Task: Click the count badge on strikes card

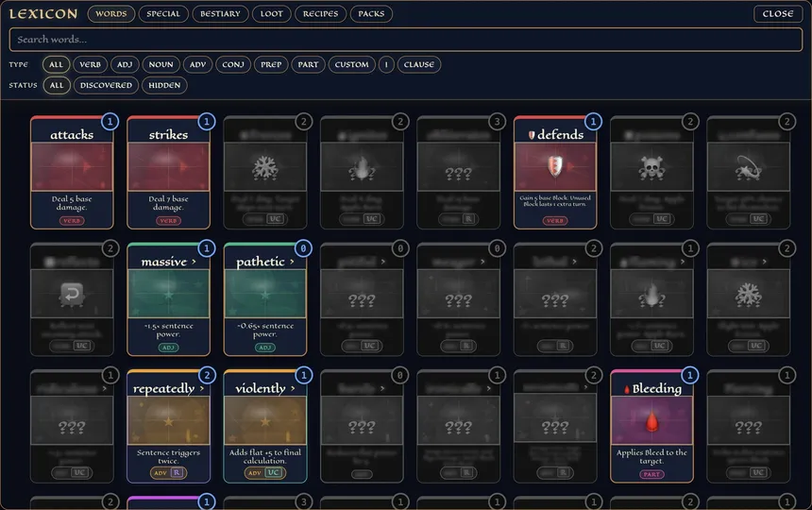Action: pos(206,122)
